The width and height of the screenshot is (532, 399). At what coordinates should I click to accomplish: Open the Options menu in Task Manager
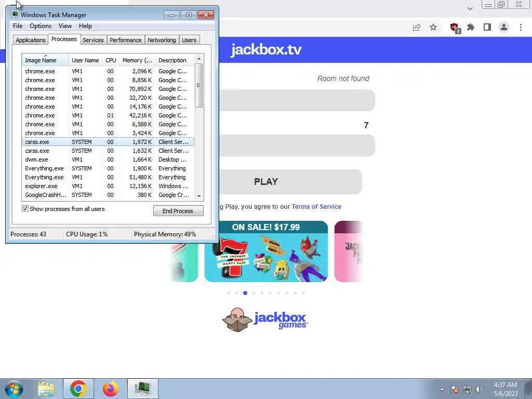[x=41, y=26]
